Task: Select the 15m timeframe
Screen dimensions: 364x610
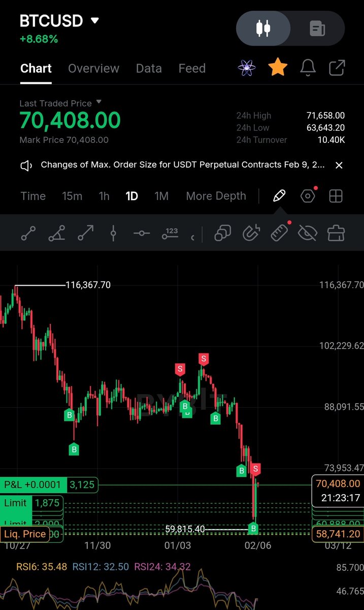Action: (x=72, y=196)
